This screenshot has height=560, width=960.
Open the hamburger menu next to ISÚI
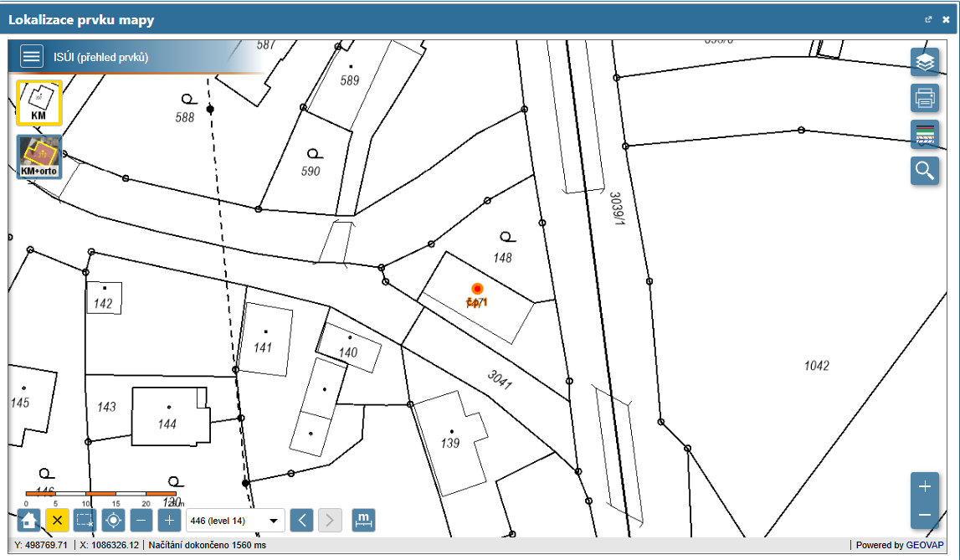(32, 57)
